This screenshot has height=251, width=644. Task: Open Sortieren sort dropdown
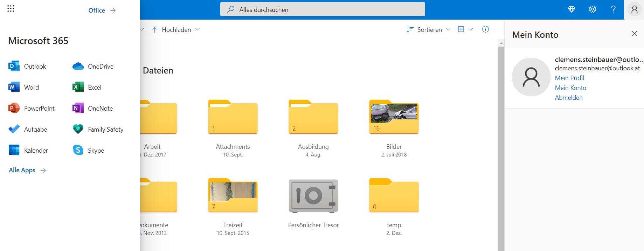coord(429,30)
